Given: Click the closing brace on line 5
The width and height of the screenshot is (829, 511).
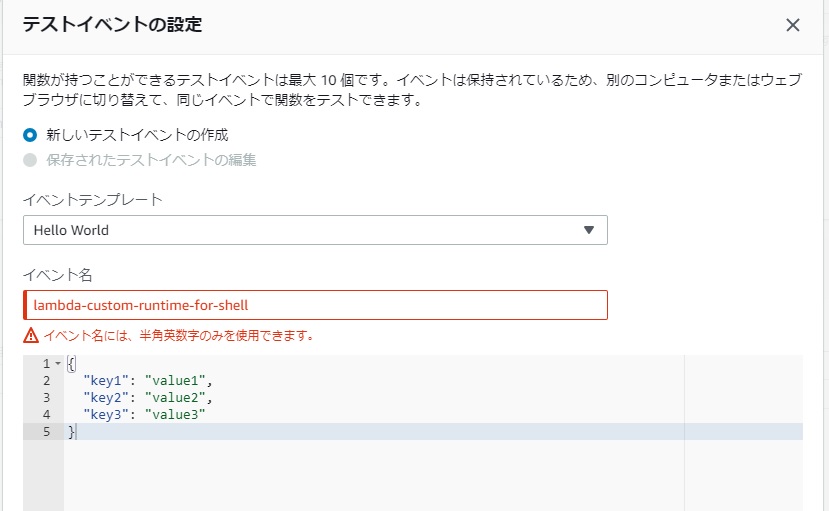Looking at the screenshot, I should tap(71, 431).
